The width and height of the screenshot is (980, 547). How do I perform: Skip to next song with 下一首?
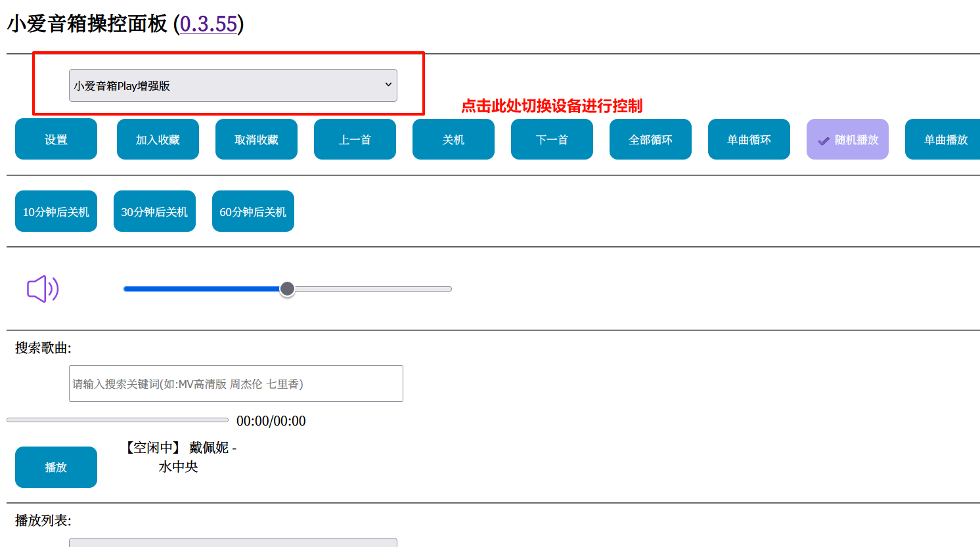[552, 139]
